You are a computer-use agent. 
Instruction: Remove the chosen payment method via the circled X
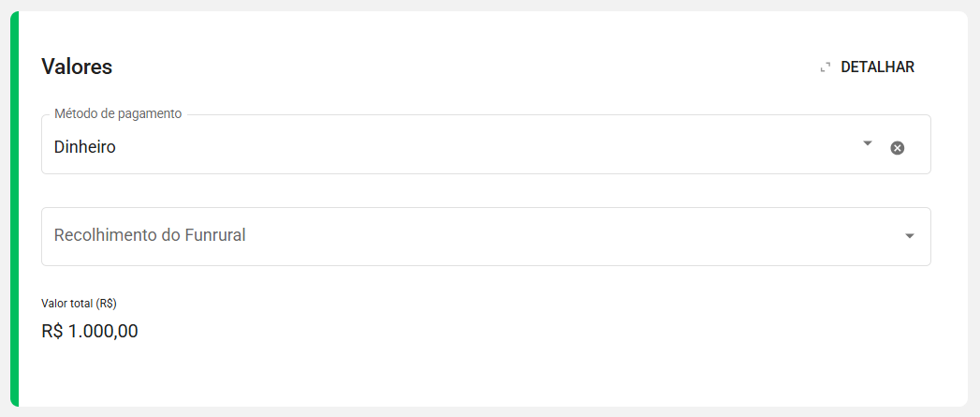pyautogui.click(x=897, y=148)
